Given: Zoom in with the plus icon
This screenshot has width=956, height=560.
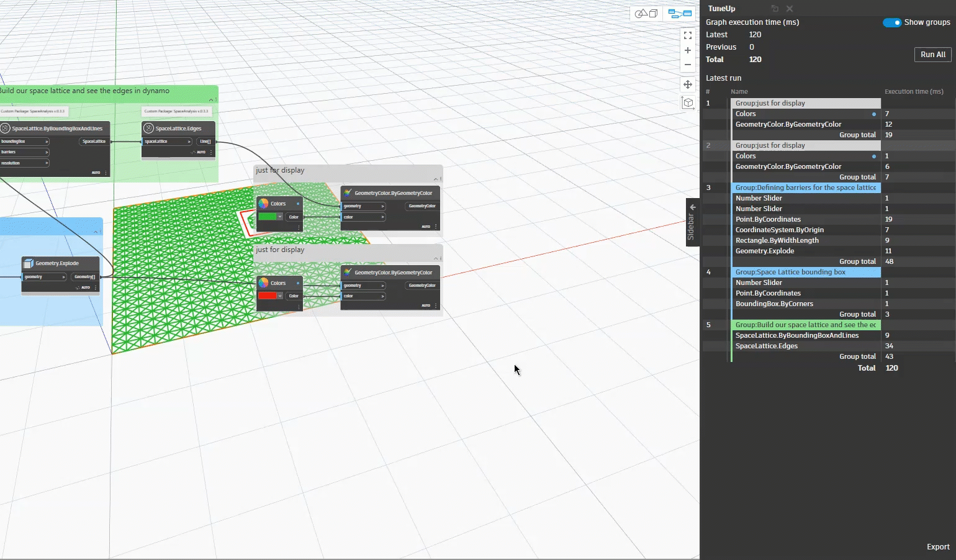Looking at the screenshot, I should [x=688, y=50].
